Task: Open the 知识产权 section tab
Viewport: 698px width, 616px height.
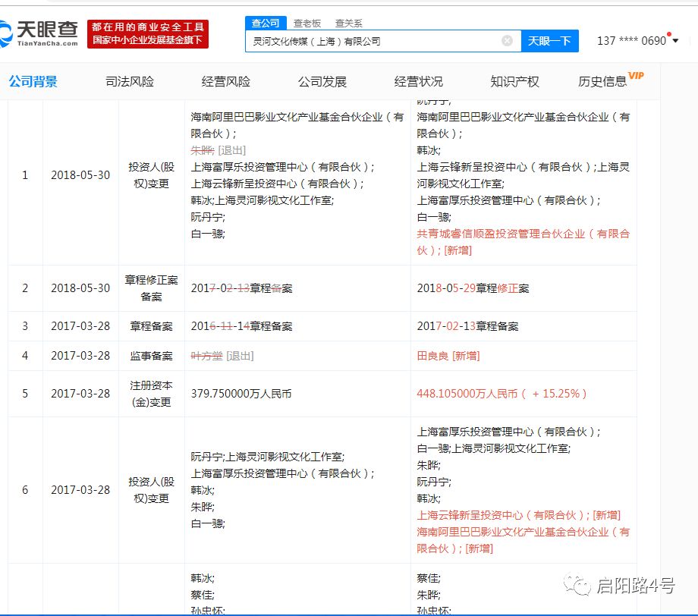Action: (514, 81)
